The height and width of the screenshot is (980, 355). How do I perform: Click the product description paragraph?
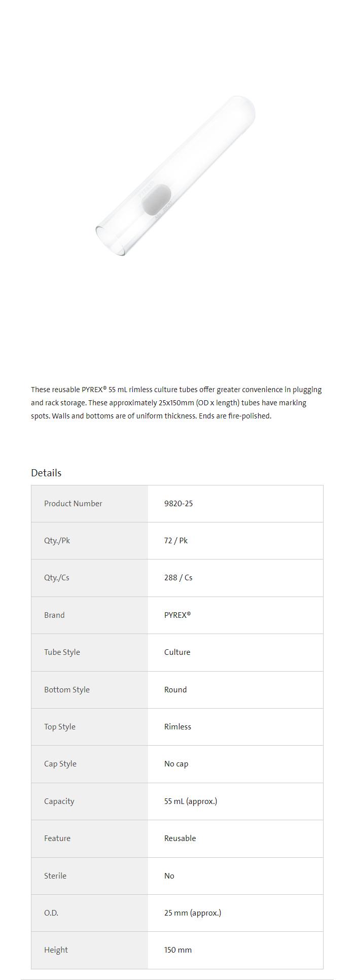[x=176, y=403]
